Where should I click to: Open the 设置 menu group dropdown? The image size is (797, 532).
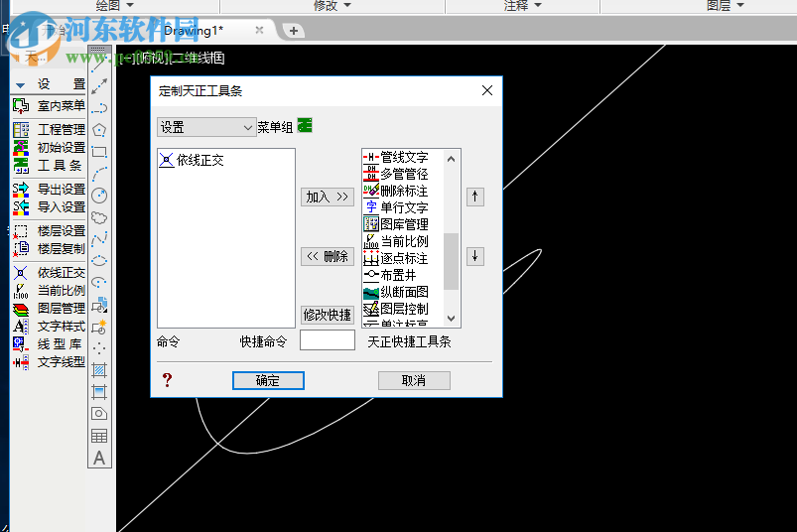pos(205,127)
